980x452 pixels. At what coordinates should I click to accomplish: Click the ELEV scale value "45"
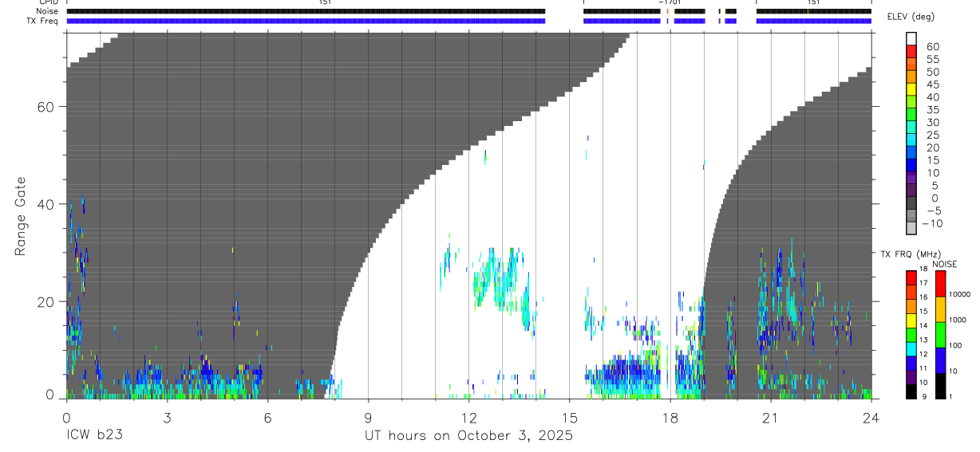coord(932,85)
